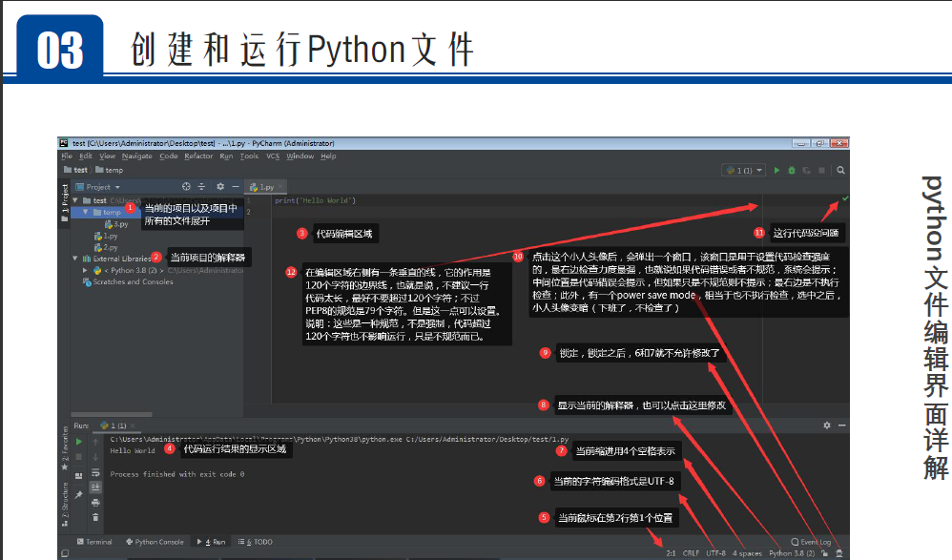Image resolution: width=952 pixels, height=560 pixels.
Task: Click the locate current file target icon
Action: pos(186,187)
